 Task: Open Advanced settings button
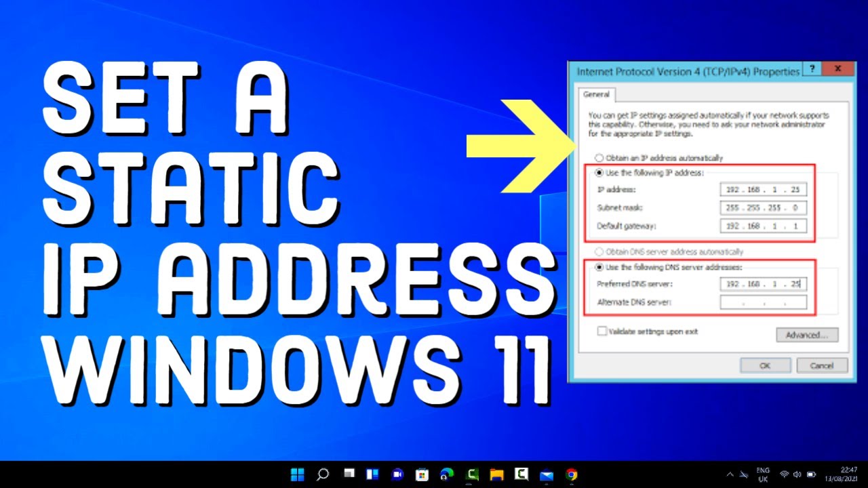(807, 335)
